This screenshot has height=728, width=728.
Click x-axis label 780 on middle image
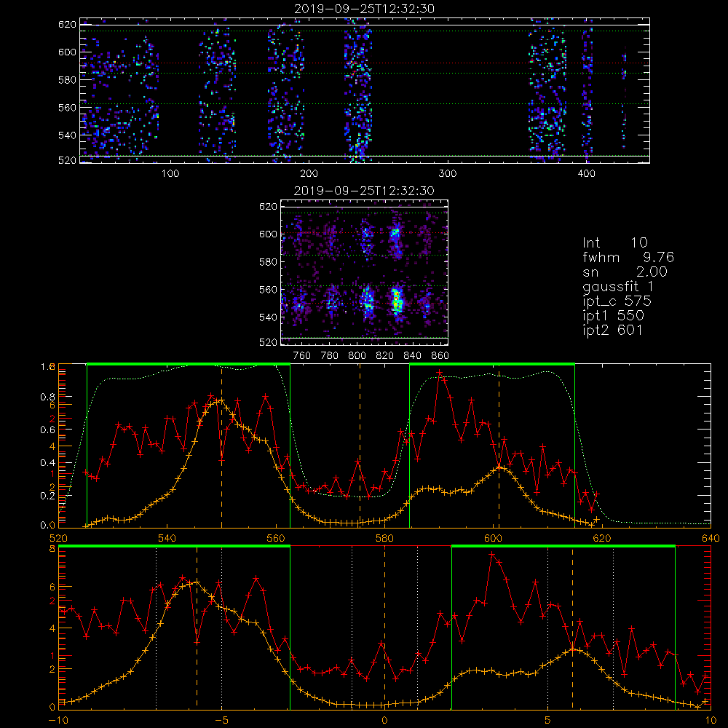pos(330,356)
